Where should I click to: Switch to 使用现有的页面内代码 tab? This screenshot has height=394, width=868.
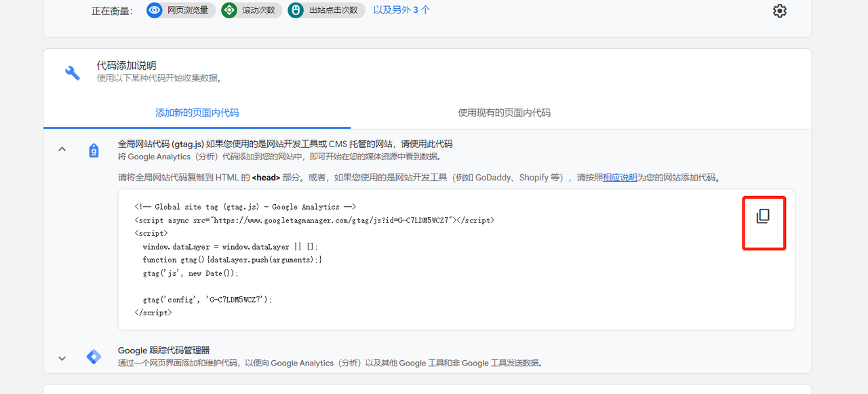point(505,113)
